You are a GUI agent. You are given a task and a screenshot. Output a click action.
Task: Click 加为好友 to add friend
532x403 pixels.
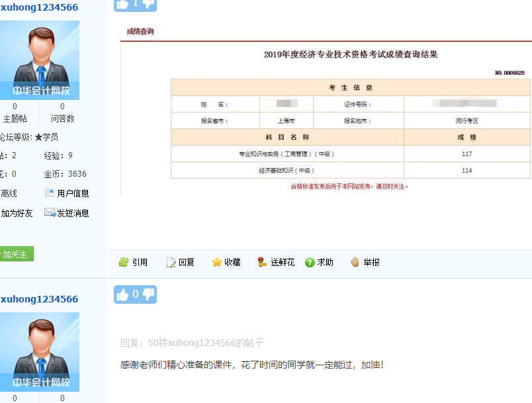tap(17, 213)
